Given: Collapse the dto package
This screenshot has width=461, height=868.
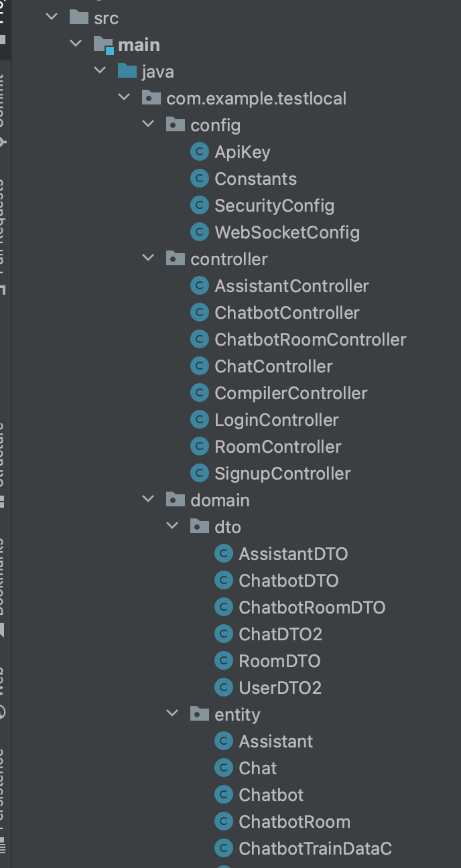Looking at the screenshot, I should pos(173,527).
